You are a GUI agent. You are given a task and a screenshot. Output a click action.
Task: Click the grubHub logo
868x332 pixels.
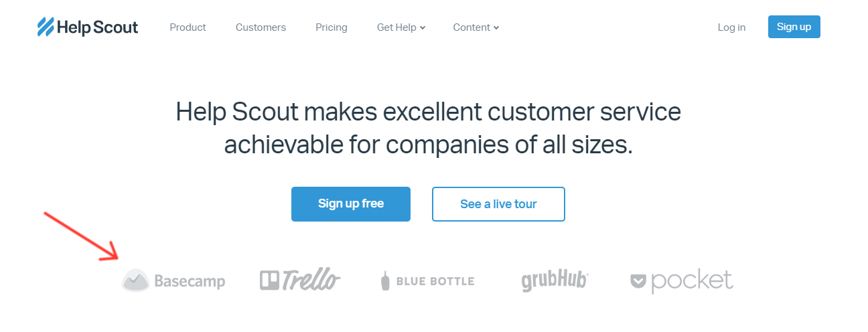tap(555, 281)
